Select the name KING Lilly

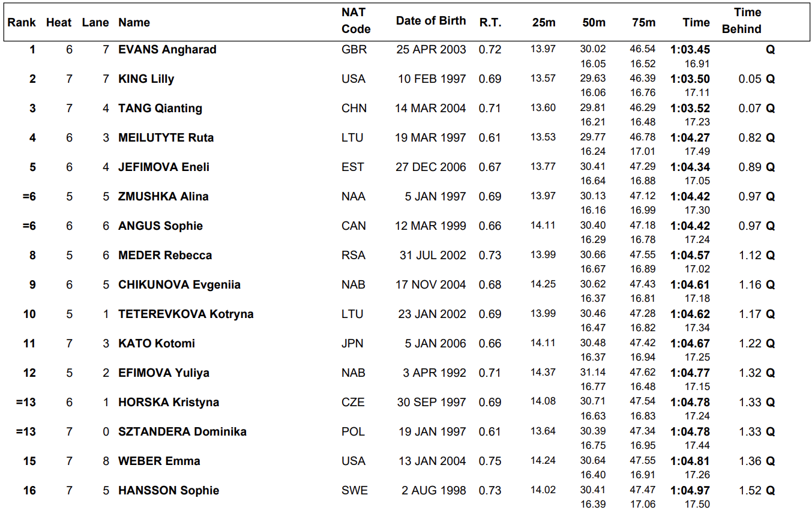(146, 79)
